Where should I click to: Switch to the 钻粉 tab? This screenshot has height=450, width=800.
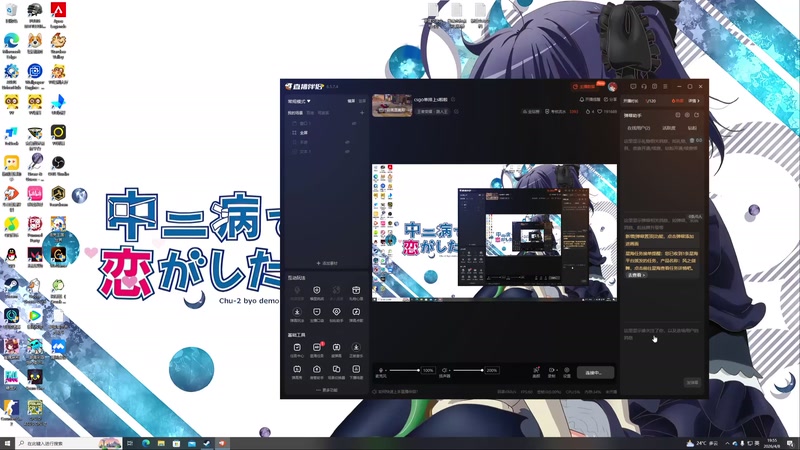click(692, 128)
